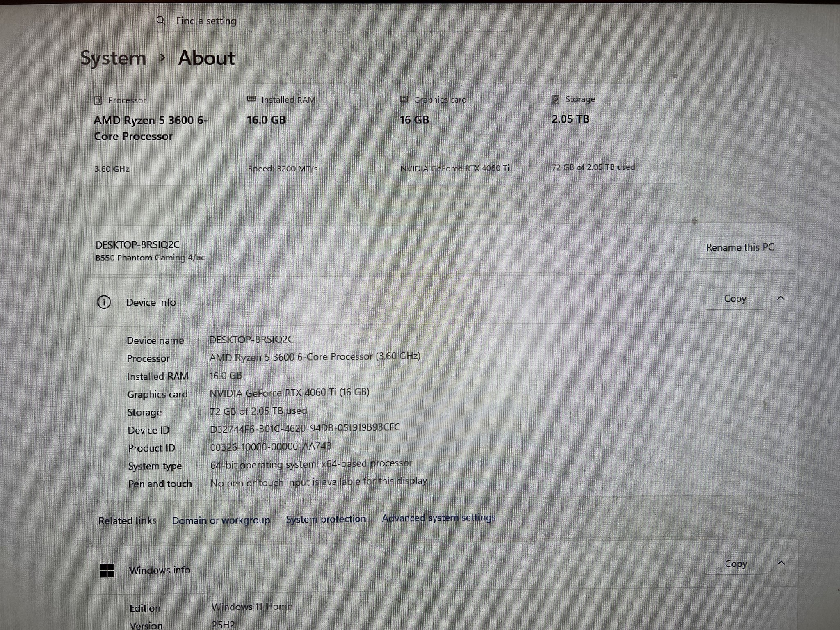The width and height of the screenshot is (840, 630).
Task: Open Advanced system settings link
Action: tap(439, 518)
